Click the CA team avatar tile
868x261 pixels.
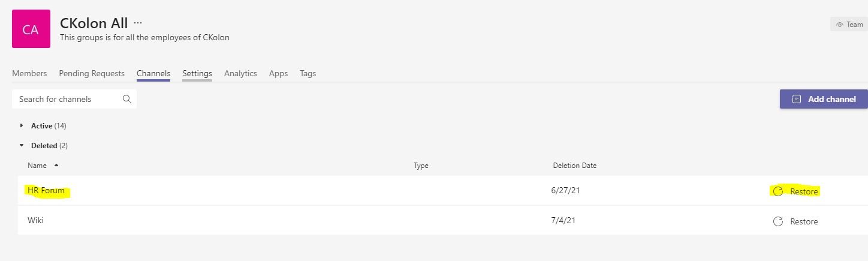pyautogui.click(x=31, y=29)
